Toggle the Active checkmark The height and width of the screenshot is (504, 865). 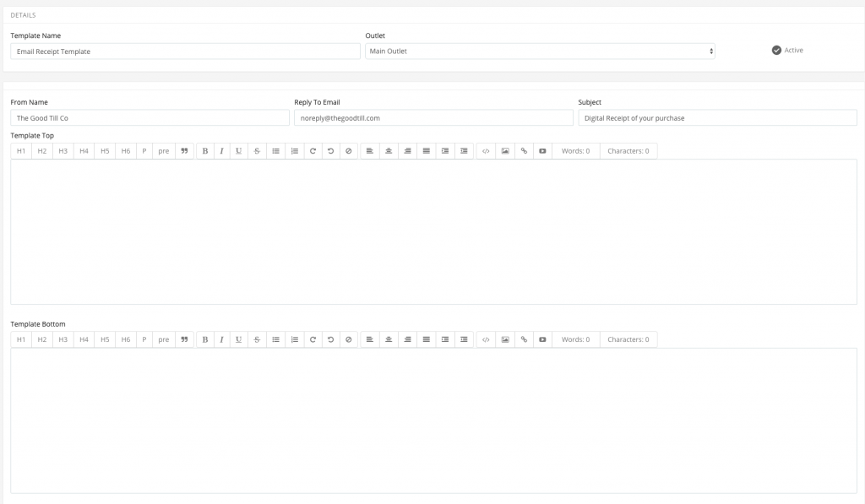click(776, 51)
